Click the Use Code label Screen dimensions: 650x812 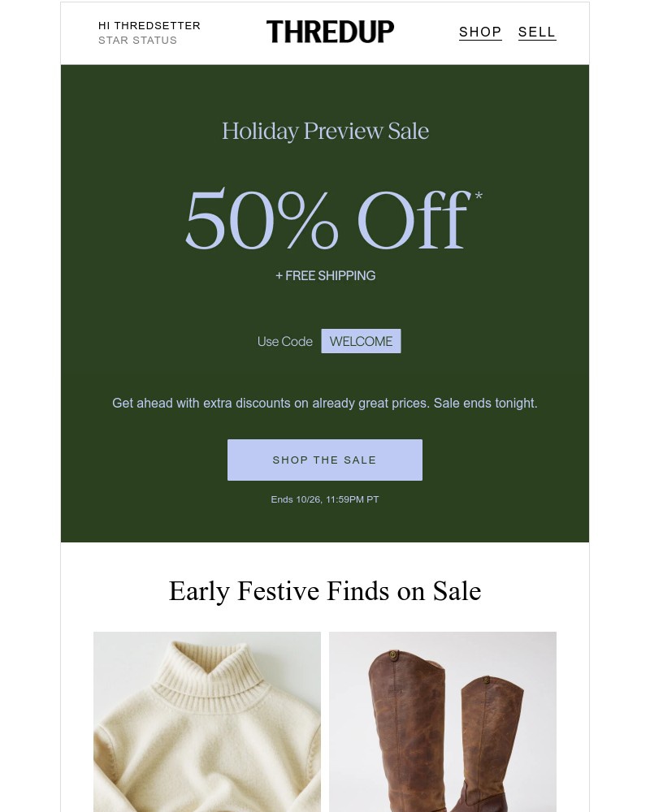click(284, 341)
